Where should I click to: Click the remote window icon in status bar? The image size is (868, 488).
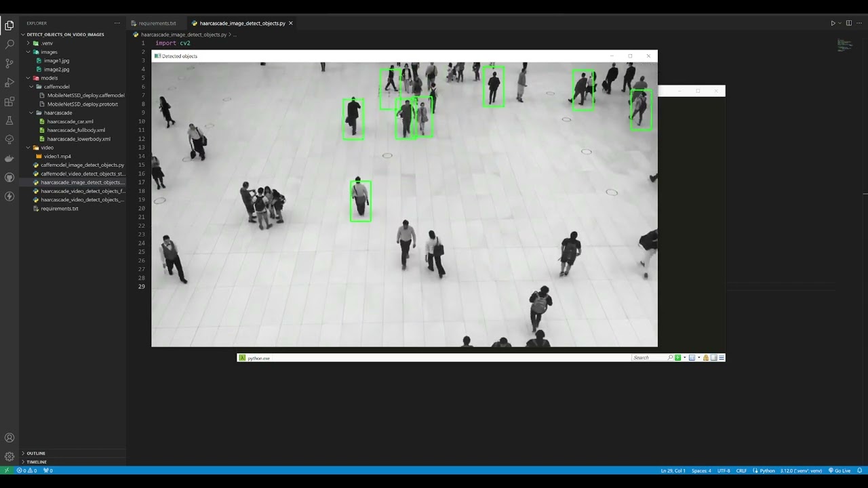click(x=7, y=470)
